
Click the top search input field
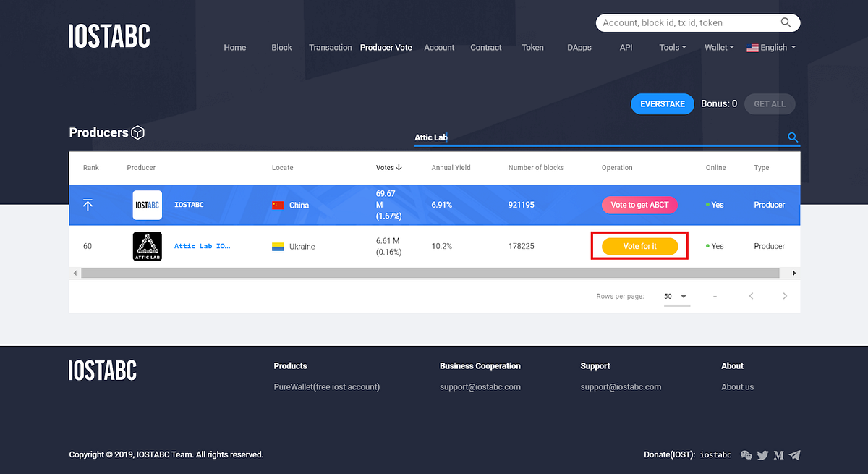(688, 22)
